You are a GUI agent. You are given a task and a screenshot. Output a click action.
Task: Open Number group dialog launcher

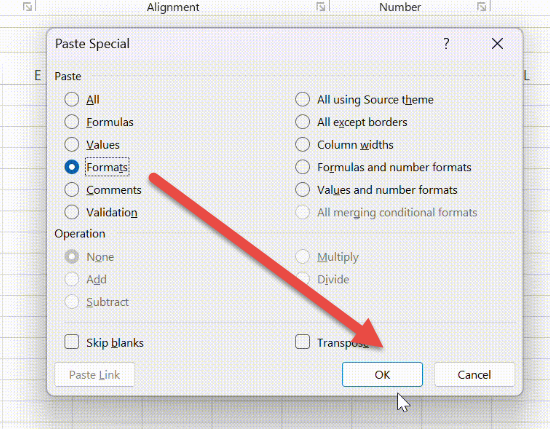pyautogui.click(x=481, y=6)
